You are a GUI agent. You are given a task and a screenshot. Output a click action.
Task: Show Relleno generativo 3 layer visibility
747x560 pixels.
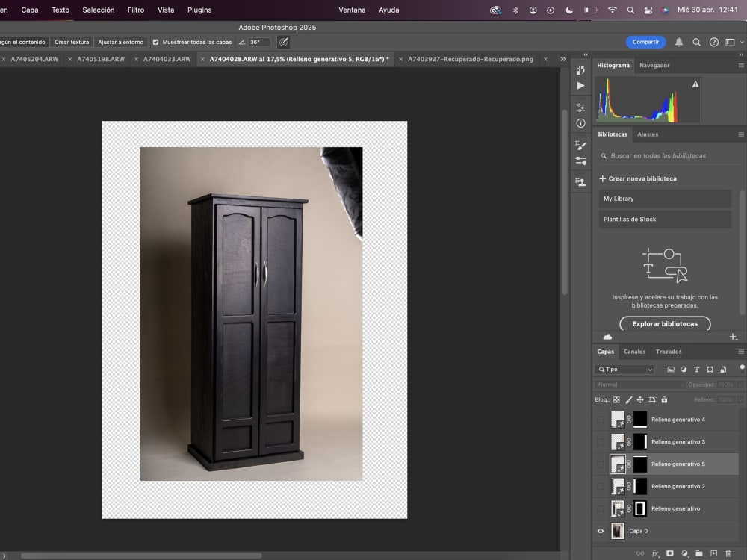click(x=601, y=442)
